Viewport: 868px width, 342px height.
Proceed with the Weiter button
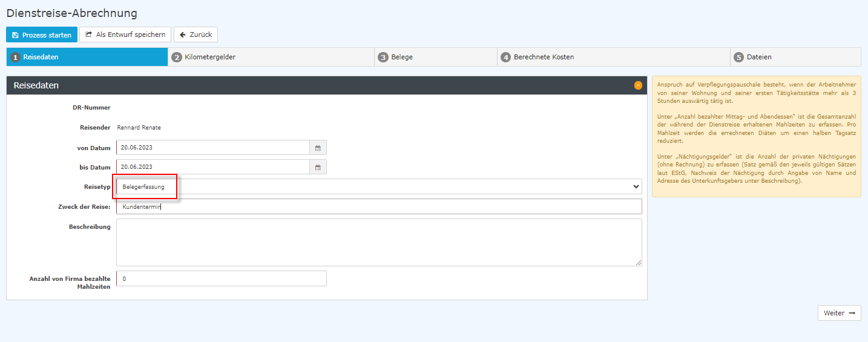(839, 313)
